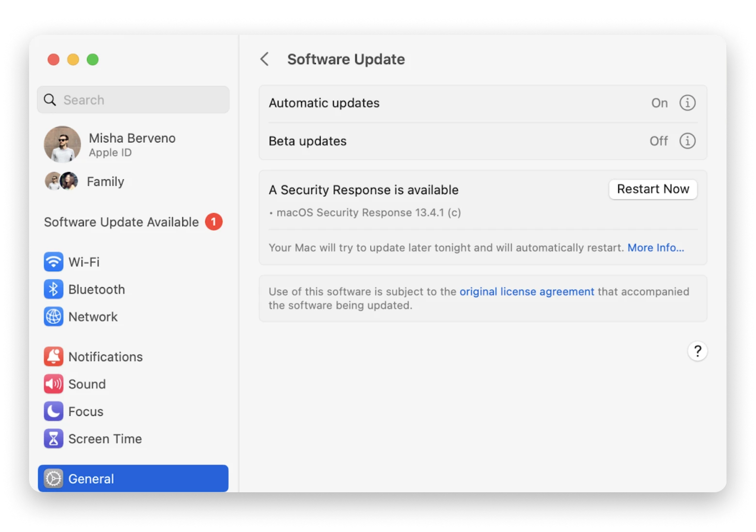The width and height of the screenshot is (756, 532).
Task: Open the Focus moon icon
Action: 53,411
